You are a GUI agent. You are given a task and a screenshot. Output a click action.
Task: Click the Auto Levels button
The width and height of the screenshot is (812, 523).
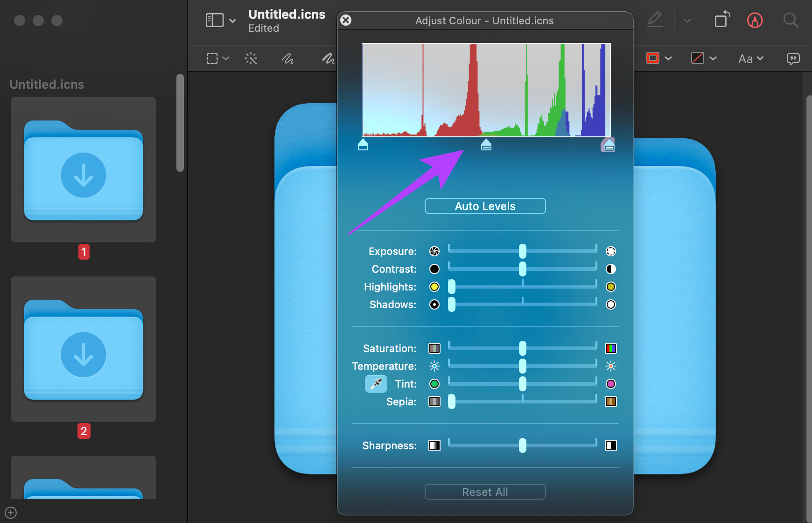[x=485, y=206]
